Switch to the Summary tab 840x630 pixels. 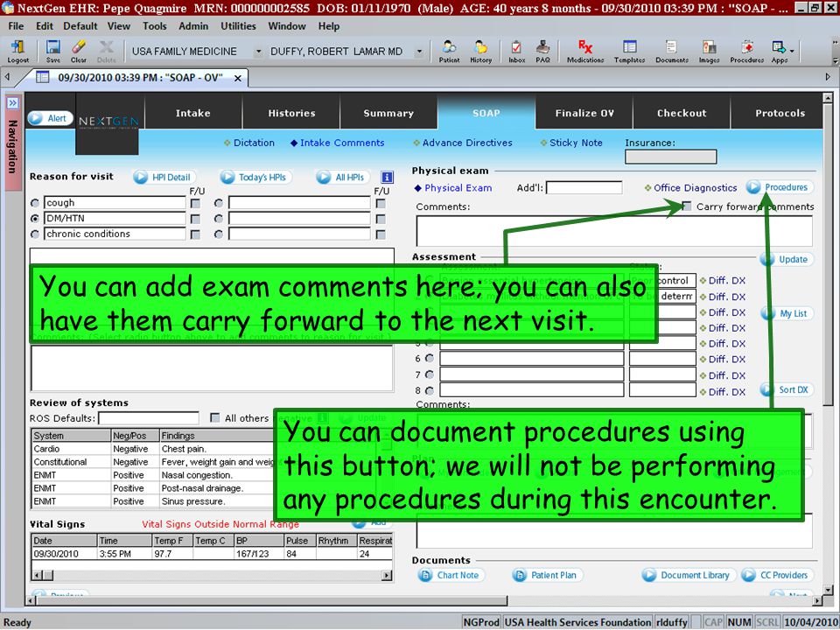point(388,113)
